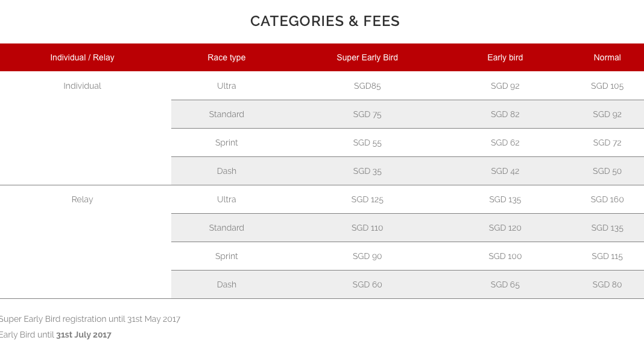Select SGD 90 Relay Sprint price
The width and height of the screenshot is (644, 343).
(367, 256)
